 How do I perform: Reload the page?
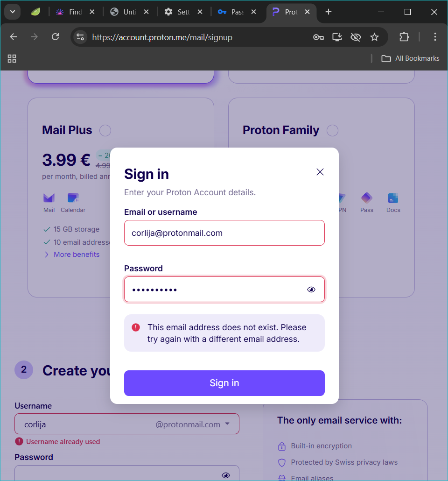pos(55,37)
